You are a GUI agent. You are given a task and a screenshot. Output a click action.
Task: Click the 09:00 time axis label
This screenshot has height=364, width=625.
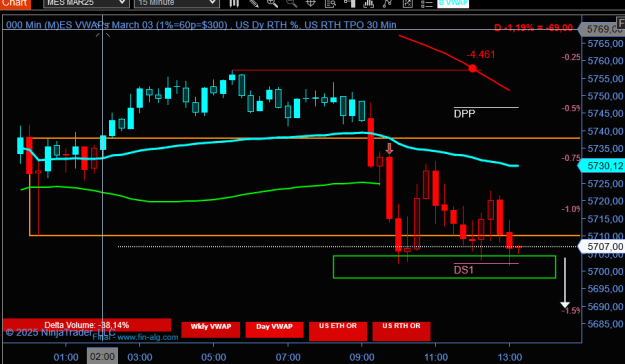(x=362, y=357)
